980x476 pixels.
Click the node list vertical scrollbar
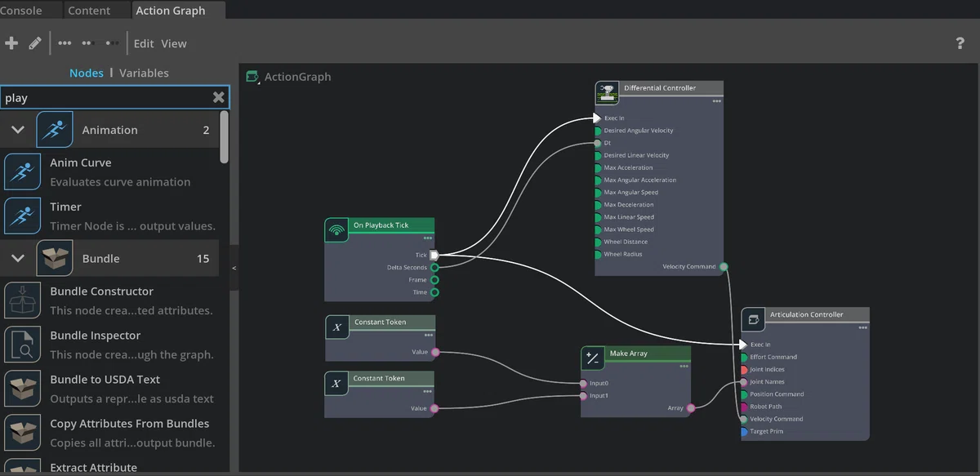click(224, 138)
